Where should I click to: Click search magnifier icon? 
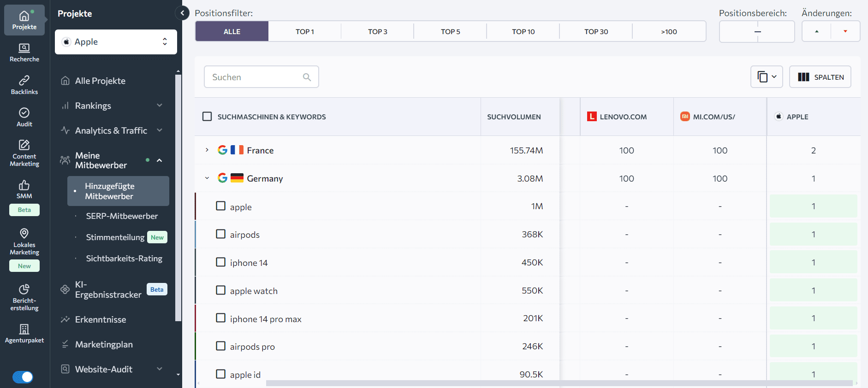(x=307, y=77)
